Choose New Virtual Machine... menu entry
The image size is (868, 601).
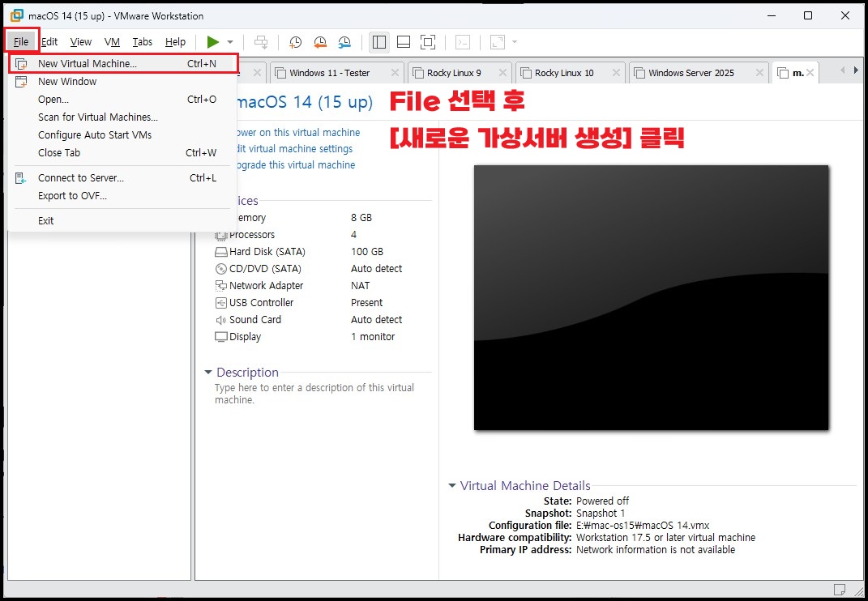pyautogui.click(x=123, y=64)
